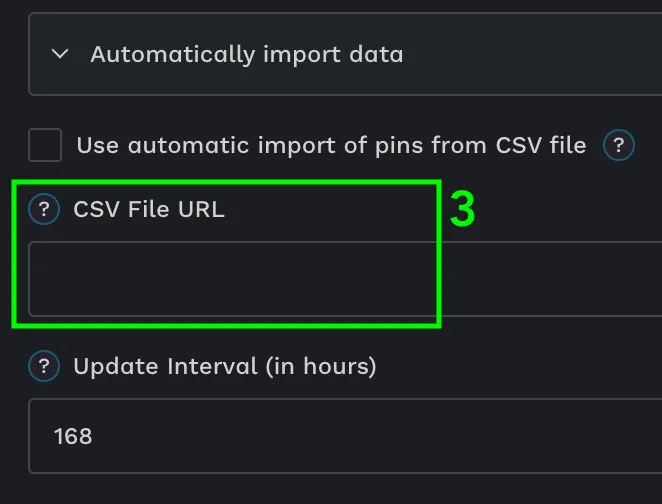Open help icon next to CSV File URL
This screenshot has width=662, height=504.
tap(44, 209)
